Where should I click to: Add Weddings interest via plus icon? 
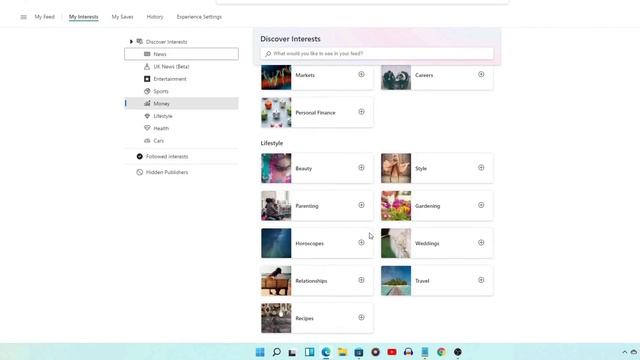coord(481,242)
